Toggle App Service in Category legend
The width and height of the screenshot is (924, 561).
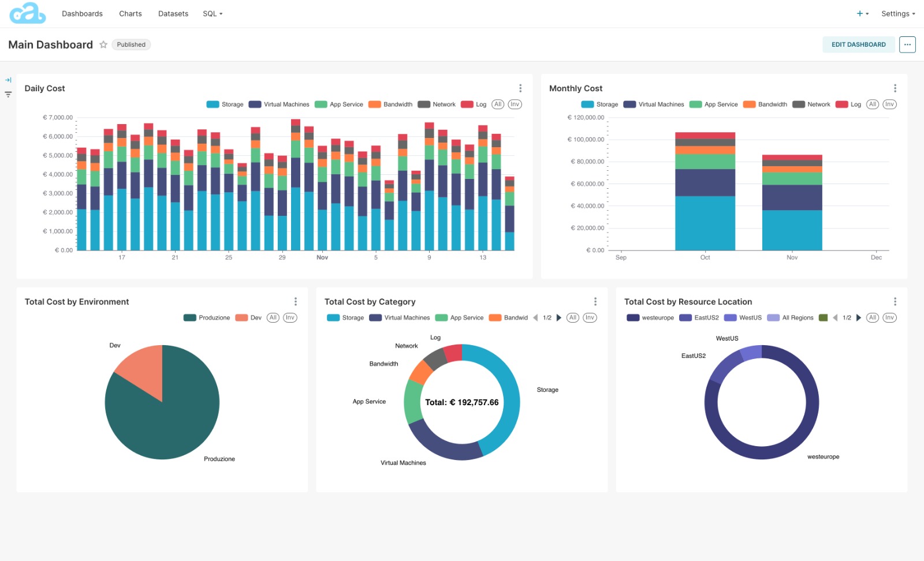[460, 318]
